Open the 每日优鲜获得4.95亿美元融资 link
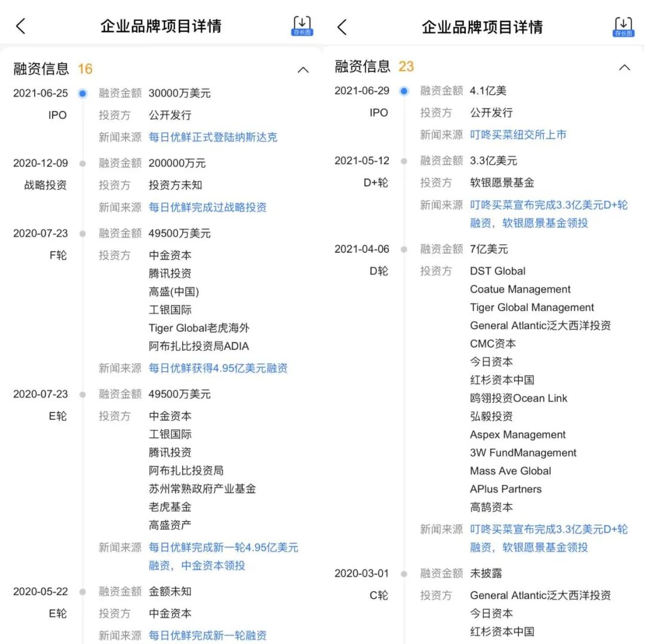This screenshot has width=645, height=644. coord(218,368)
